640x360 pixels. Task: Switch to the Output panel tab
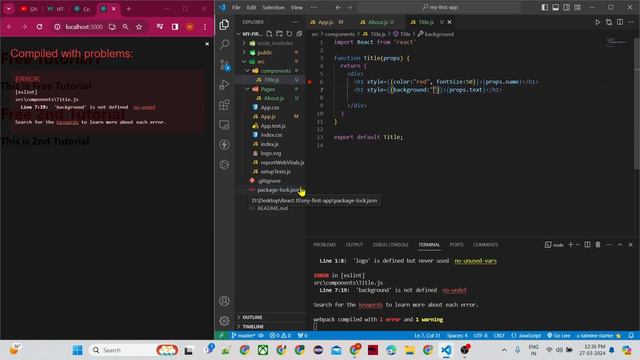[x=354, y=244]
